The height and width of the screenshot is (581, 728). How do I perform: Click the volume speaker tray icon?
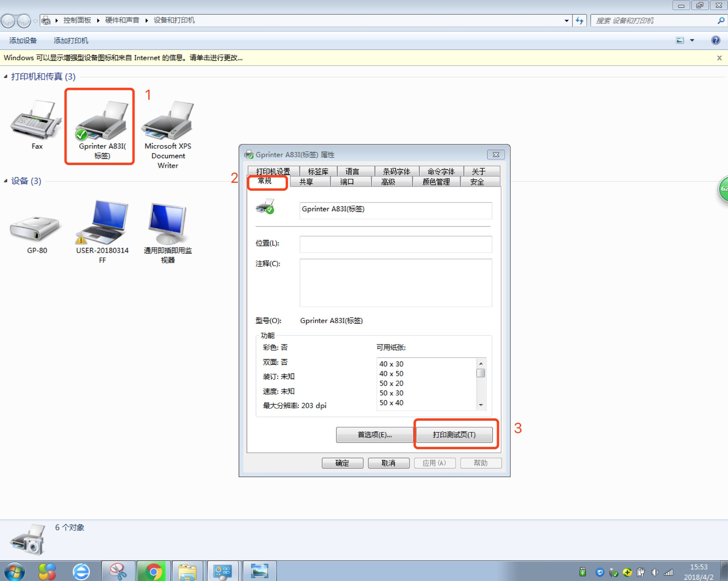tap(655, 572)
